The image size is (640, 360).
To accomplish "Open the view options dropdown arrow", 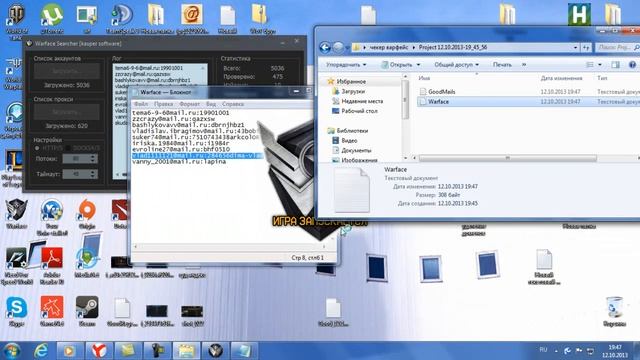I will [x=600, y=64].
